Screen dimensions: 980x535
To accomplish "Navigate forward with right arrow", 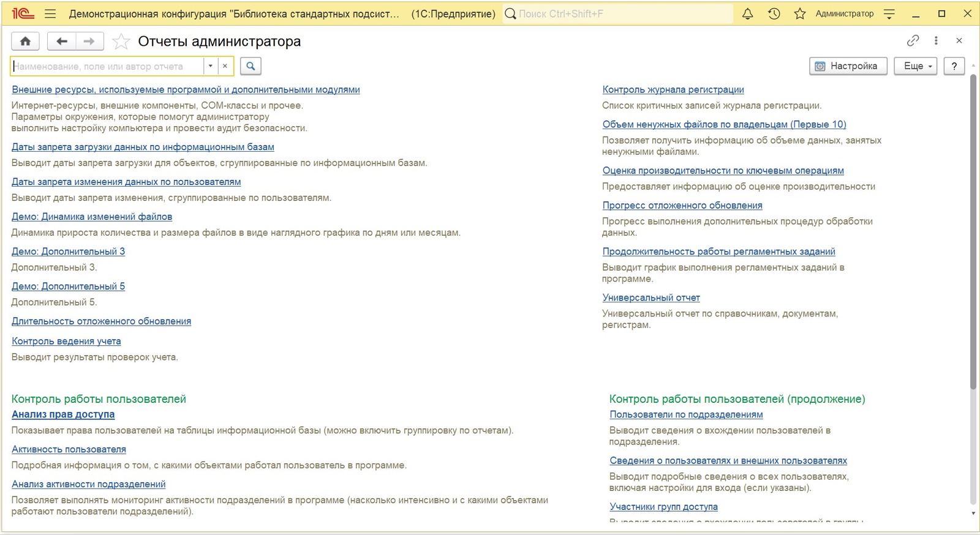I will click(x=89, y=41).
